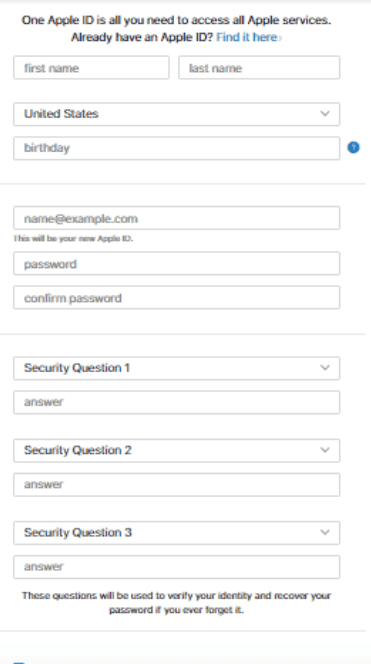The height and width of the screenshot is (664, 371).
Task: Click the answer field under Security Question 2
Action: pos(177,484)
